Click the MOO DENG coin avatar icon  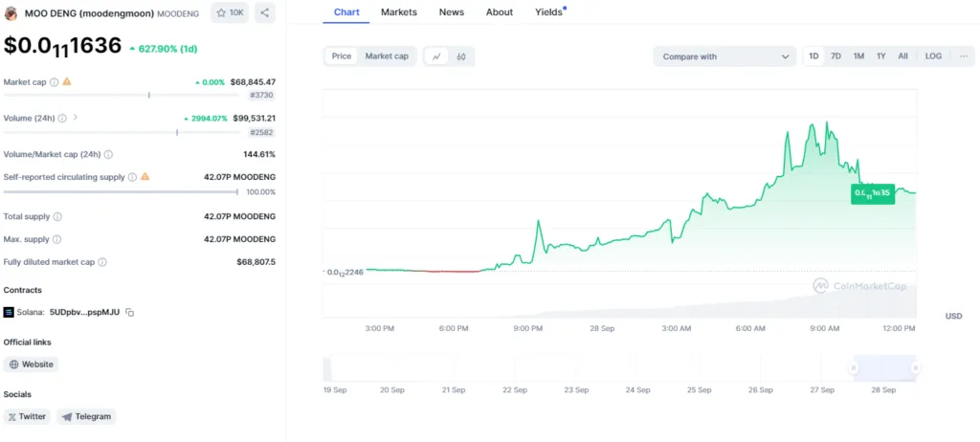click(11, 13)
